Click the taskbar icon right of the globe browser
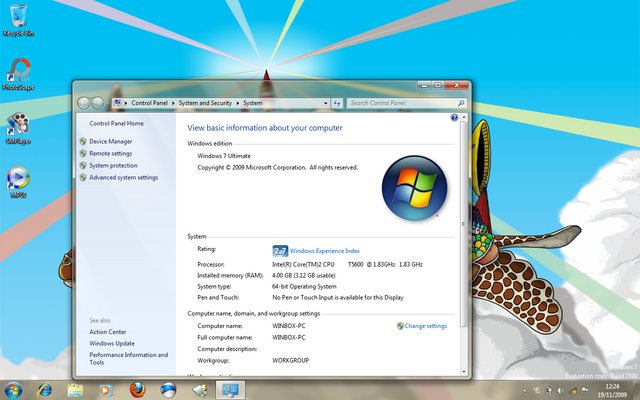 coord(200,390)
